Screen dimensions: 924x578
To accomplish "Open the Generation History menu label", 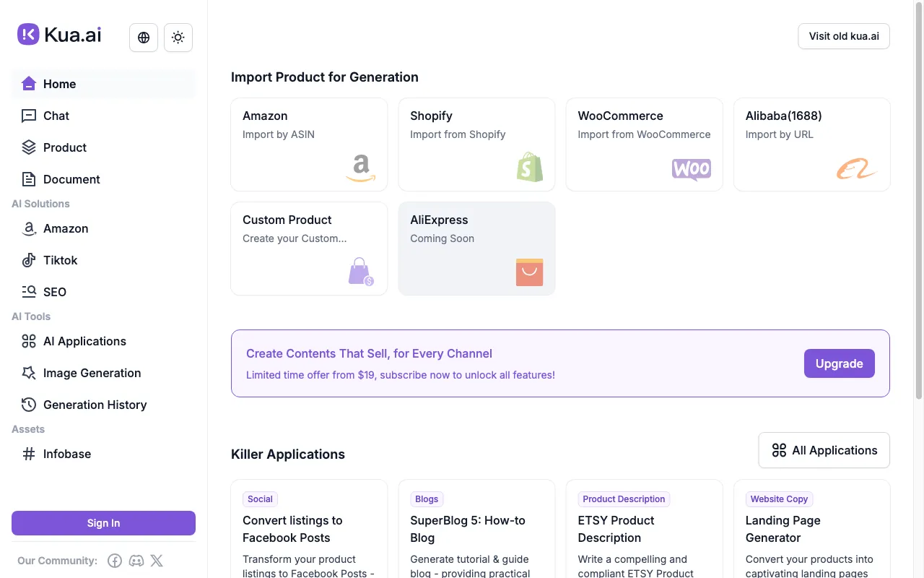I will 95,405.
